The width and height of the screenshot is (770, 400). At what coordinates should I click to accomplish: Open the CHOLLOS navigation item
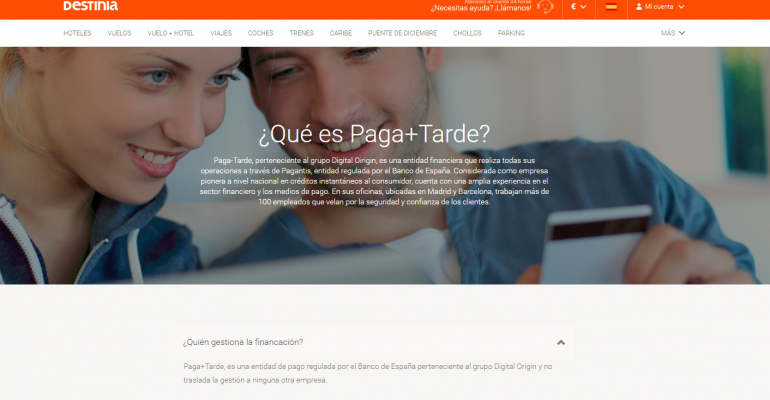(x=467, y=33)
